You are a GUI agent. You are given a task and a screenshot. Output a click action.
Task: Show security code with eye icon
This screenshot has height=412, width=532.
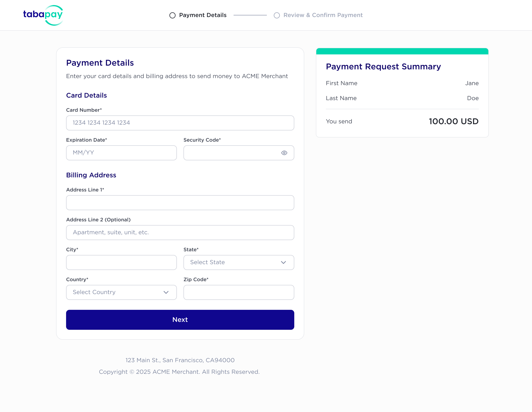coord(284,153)
